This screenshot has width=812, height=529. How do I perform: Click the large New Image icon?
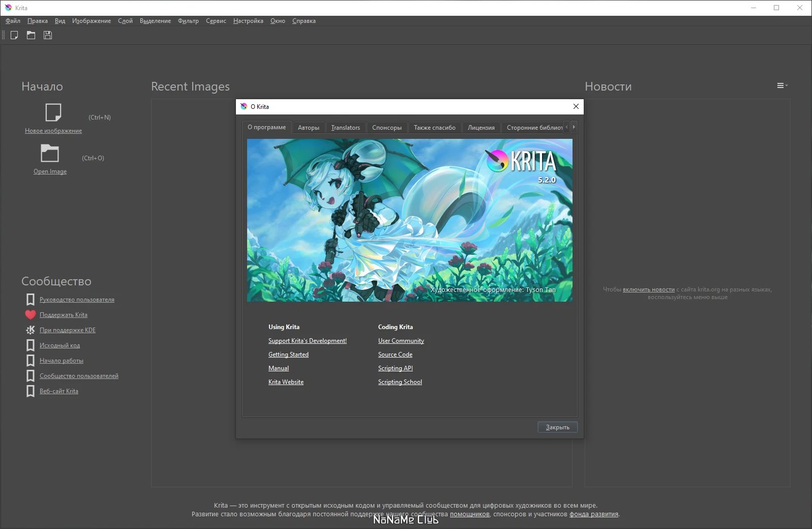click(x=53, y=112)
